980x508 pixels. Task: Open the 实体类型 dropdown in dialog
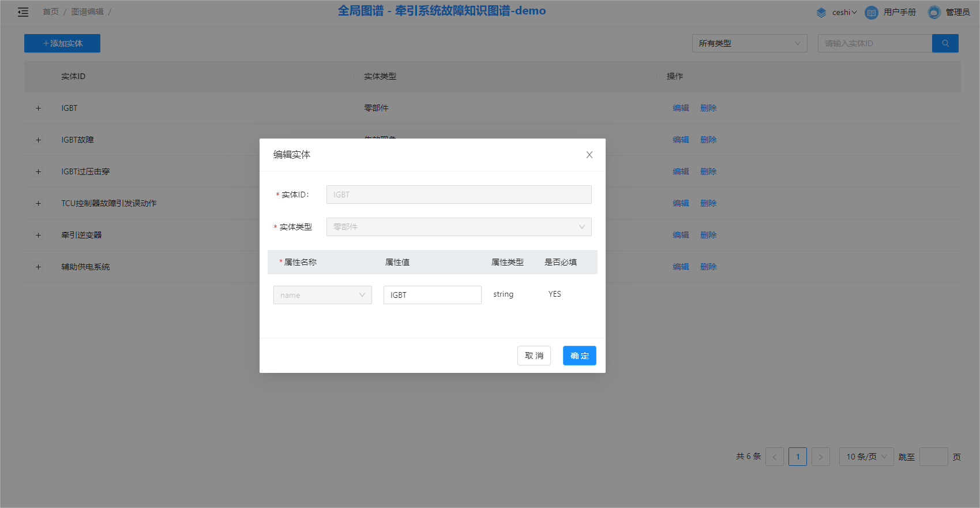(x=459, y=227)
